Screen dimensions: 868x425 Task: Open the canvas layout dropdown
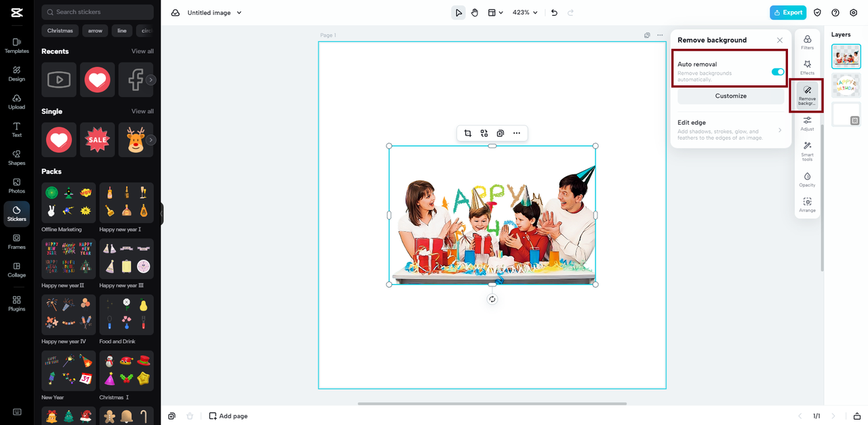(496, 12)
